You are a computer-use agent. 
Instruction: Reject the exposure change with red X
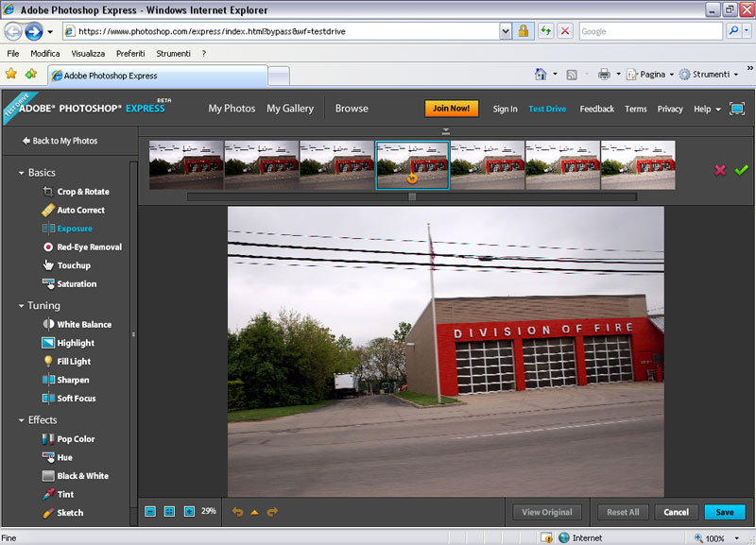(x=720, y=170)
